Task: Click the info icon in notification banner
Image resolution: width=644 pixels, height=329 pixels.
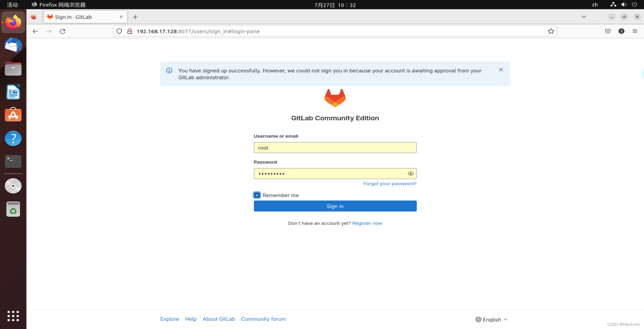Action: coord(169,70)
